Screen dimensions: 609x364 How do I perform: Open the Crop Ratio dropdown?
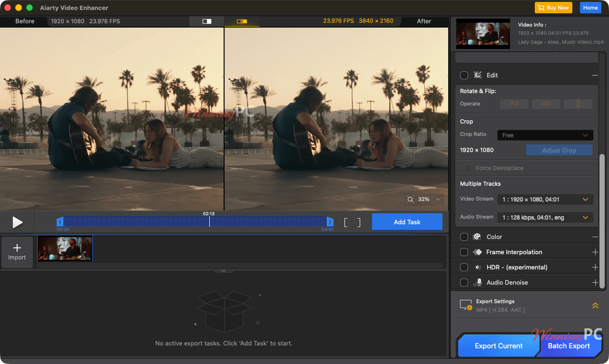click(x=545, y=135)
